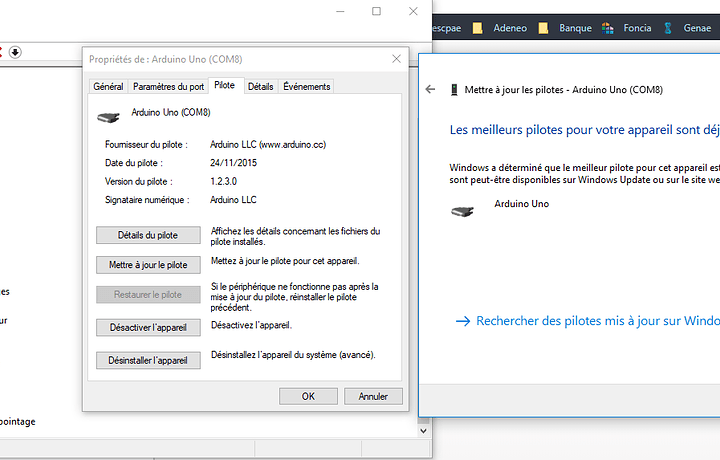Viewport: 720px width, 460px height.
Task: Click the Détails du pilote button
Action: click(x=148, y=235)
